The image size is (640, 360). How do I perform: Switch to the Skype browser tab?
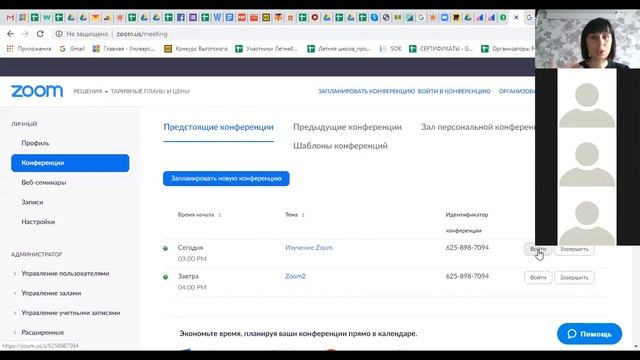374,18
